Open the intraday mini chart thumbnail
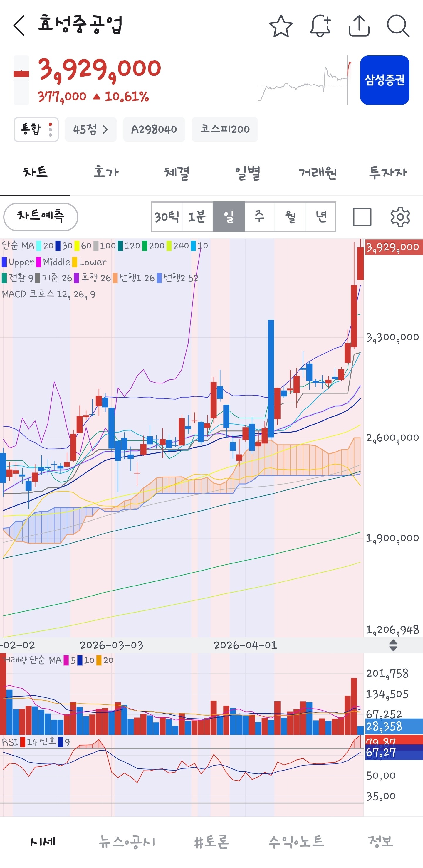This screenshot has height=868, width=423. point(305,80)
